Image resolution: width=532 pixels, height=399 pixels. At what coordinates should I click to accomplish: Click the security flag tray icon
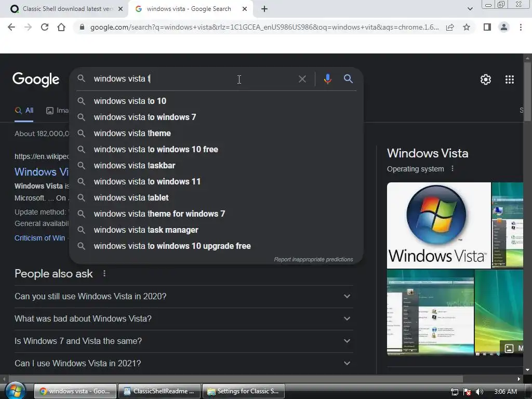point(467,392)
